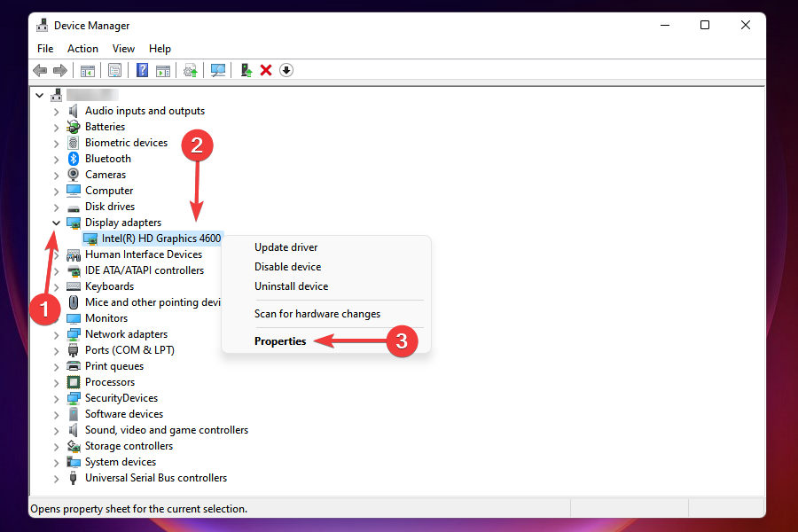Select the "Processors" label in the tree
Viewport: 798px width, 532px height.
110,382
